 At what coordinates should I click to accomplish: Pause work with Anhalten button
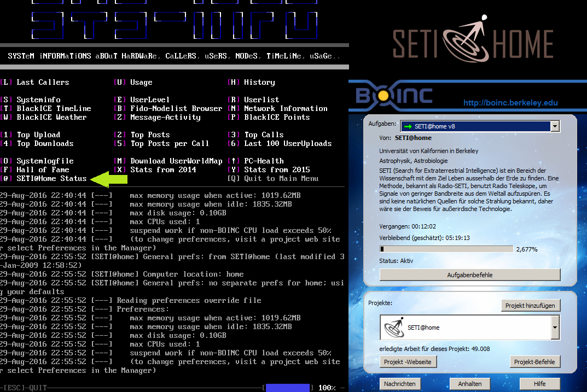[470, 384]
